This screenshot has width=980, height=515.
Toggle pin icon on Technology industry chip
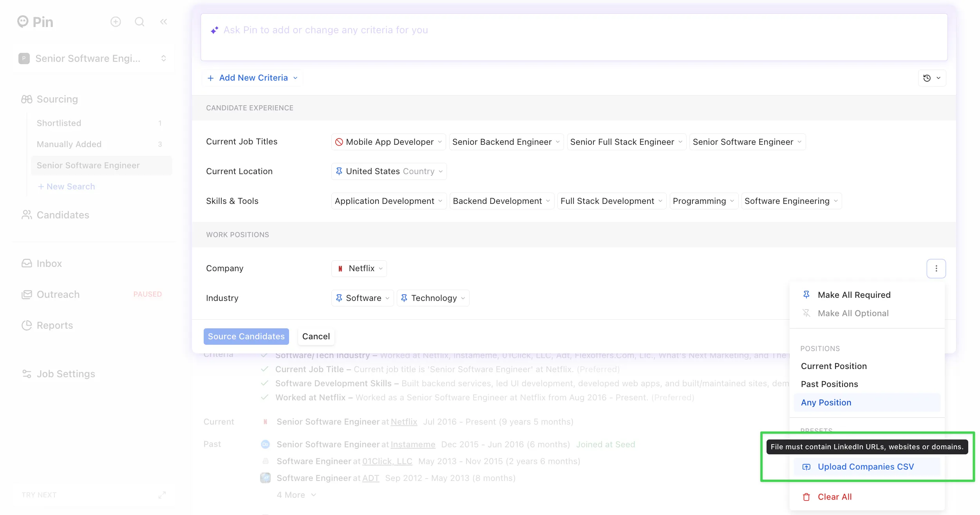click(x=405, y=298)
